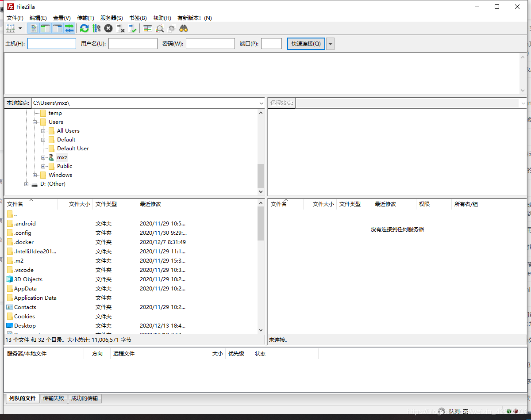531x420 pixels.
Task: Select the AppData folder row
Action: point(131,288)
